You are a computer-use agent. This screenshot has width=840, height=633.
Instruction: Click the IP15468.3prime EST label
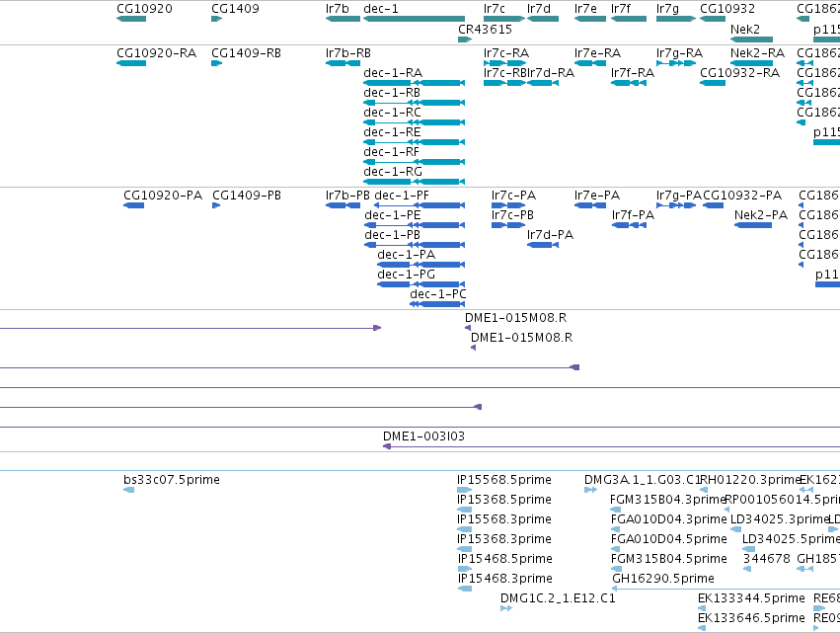pos(505,579)
